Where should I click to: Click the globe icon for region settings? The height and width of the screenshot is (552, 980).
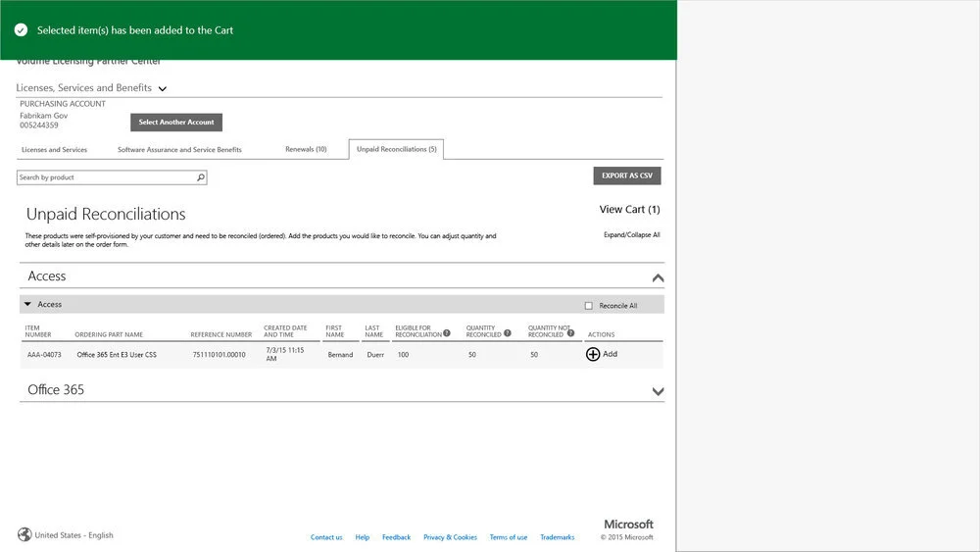pyautogui.click(x=24, y=534)
